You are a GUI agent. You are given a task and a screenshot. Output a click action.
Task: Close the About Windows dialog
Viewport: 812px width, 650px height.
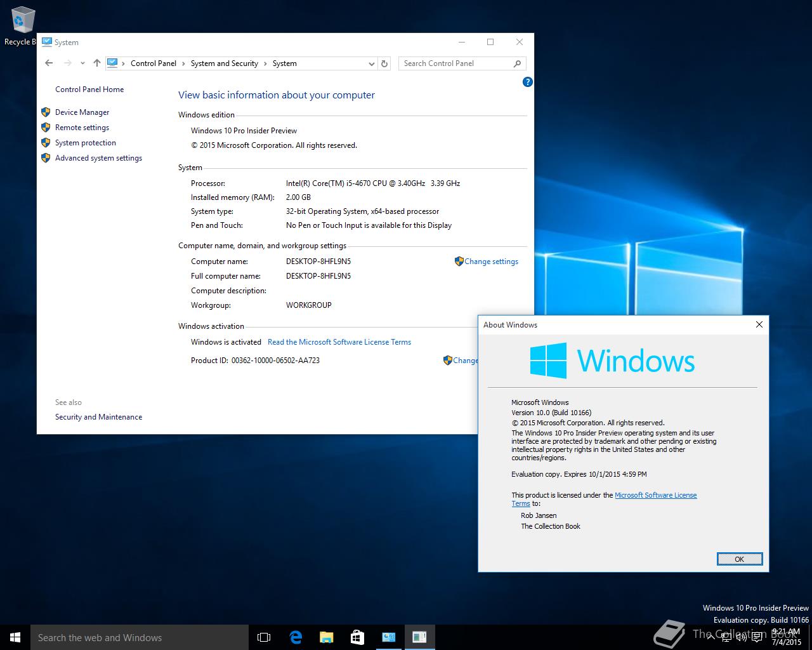[x=759, y=324]
